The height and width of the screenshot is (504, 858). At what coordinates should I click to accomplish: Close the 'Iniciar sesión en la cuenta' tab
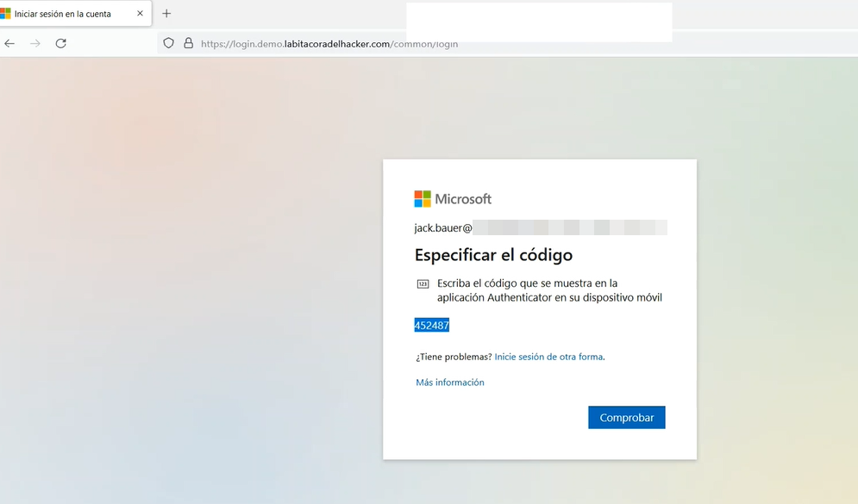coord(140,13)
